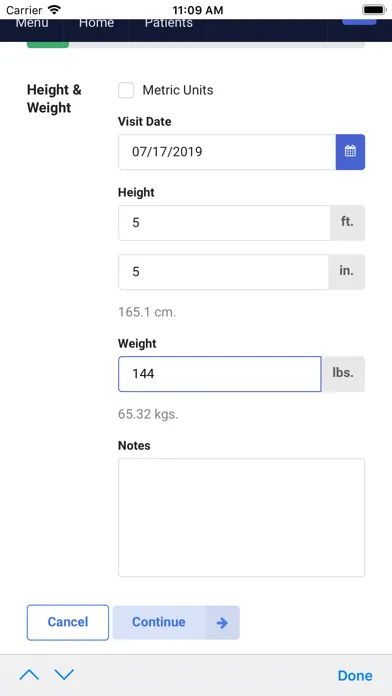Click the Continue button
The width and height of the screenshot is (392, 696).
tap(176, 623)
